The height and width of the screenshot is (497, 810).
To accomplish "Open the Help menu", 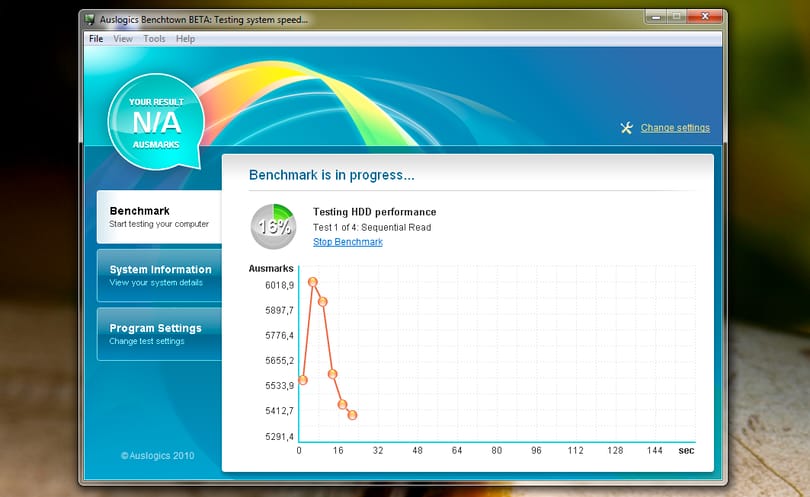I will pyautogui.click(x=185, y=39).
